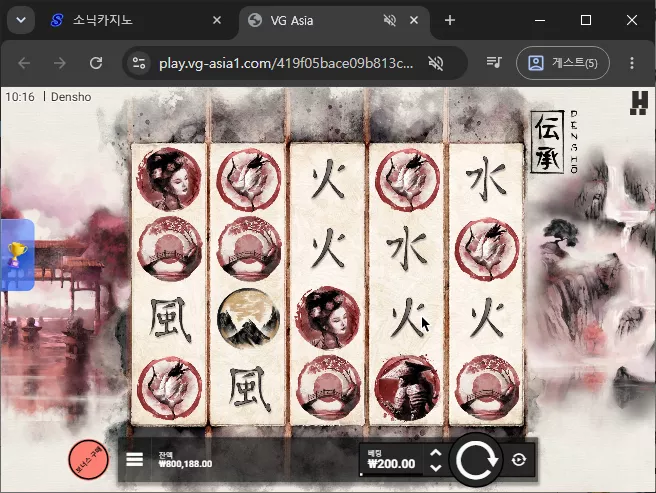This screenshot has width=656, height=493.
Task: Close the 소닉카지노 tab
Action: 217,20
